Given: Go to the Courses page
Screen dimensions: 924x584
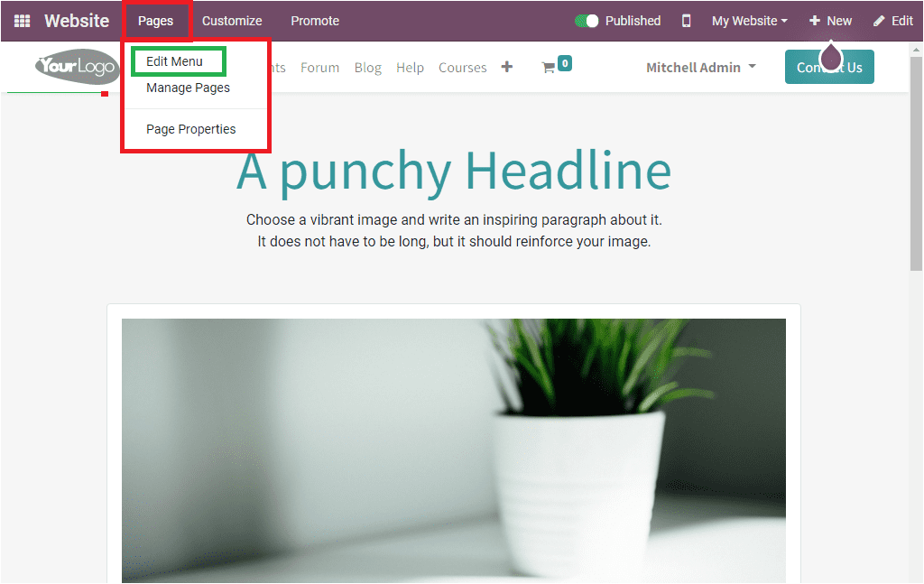Looking at the screenshot, I should [462, 67].
